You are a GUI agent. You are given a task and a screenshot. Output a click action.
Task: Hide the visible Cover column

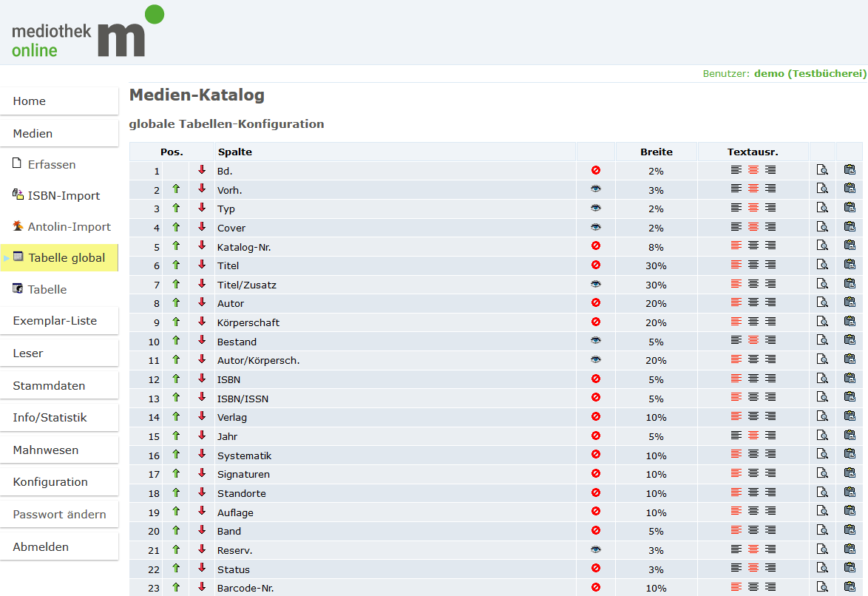click(x=596, y=227)
